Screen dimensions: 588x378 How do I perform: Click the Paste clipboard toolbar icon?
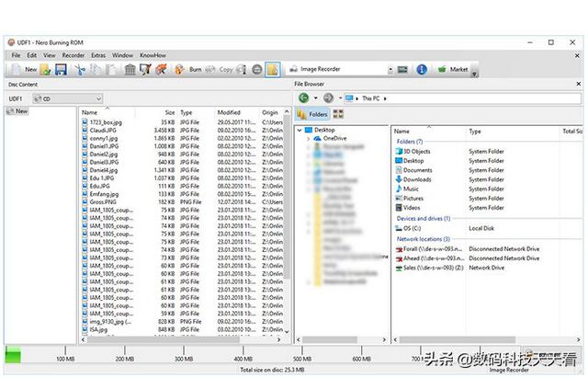click(110, 70)
